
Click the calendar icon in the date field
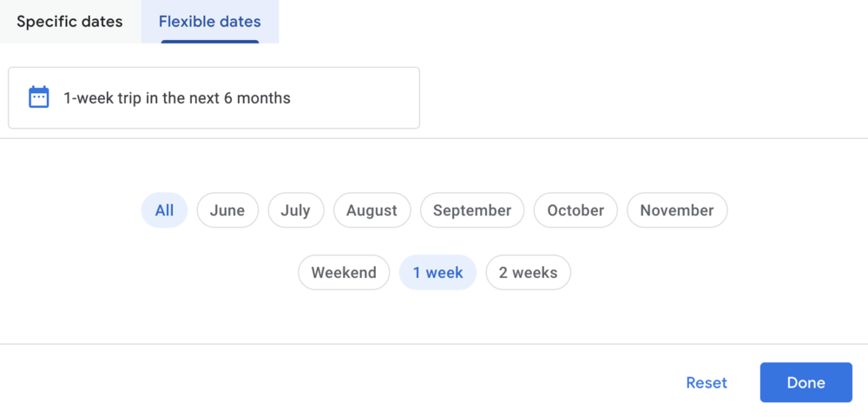[39, 97]
